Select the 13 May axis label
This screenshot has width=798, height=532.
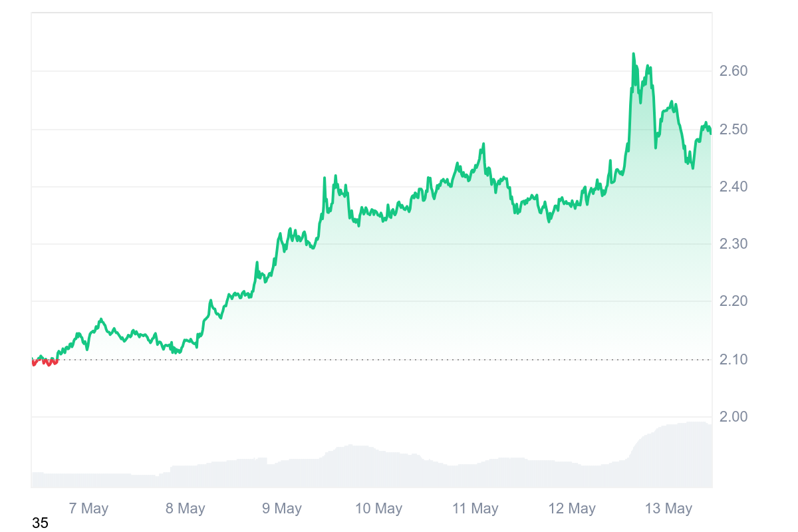click(x=669, y=509)
